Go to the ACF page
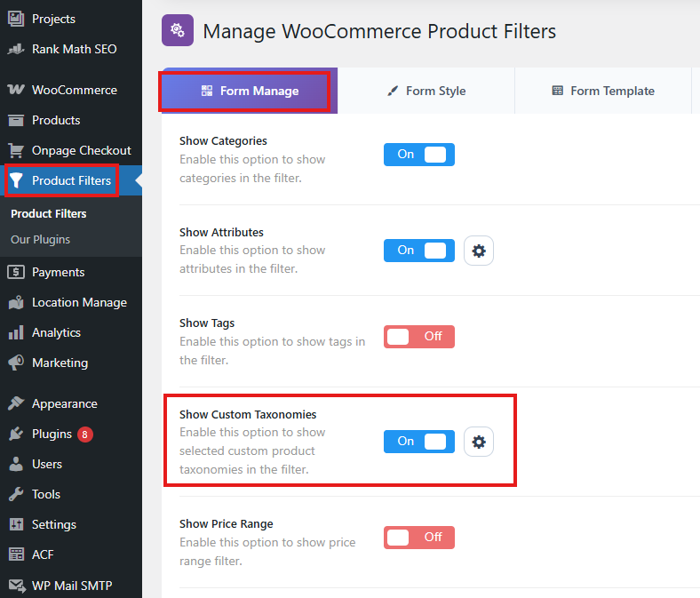The image size is (700, 598). 71,554
